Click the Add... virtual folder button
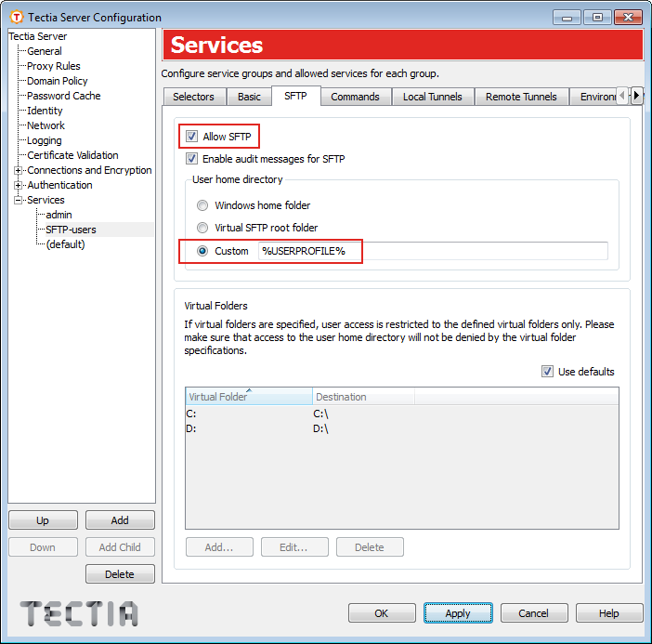 [x=219, y=547]
